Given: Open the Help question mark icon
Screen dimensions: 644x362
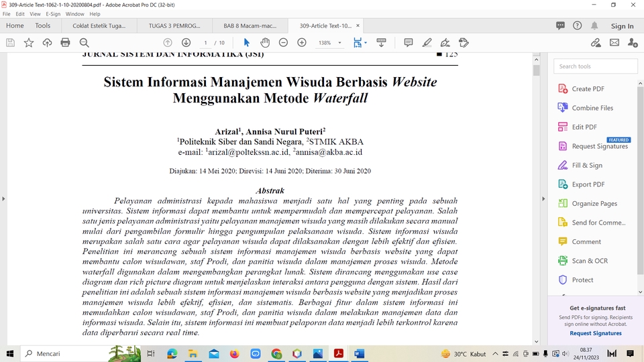Looking at the screenshot, I should click(577, 26).
